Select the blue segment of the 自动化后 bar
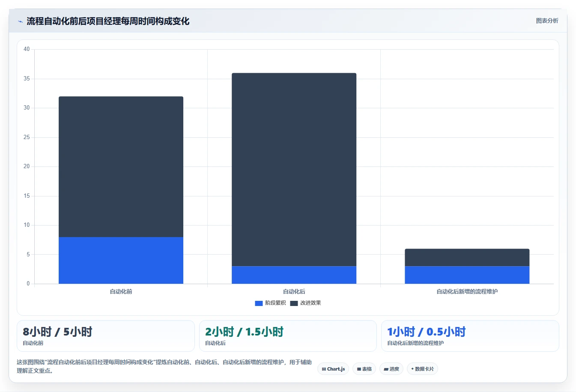This screenshot has height=392, width=576. pos(294,275)
